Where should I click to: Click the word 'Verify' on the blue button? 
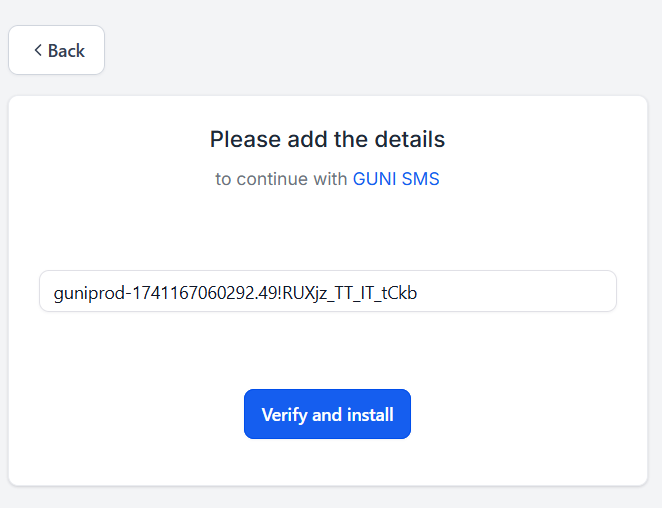(x=285, y=415)
